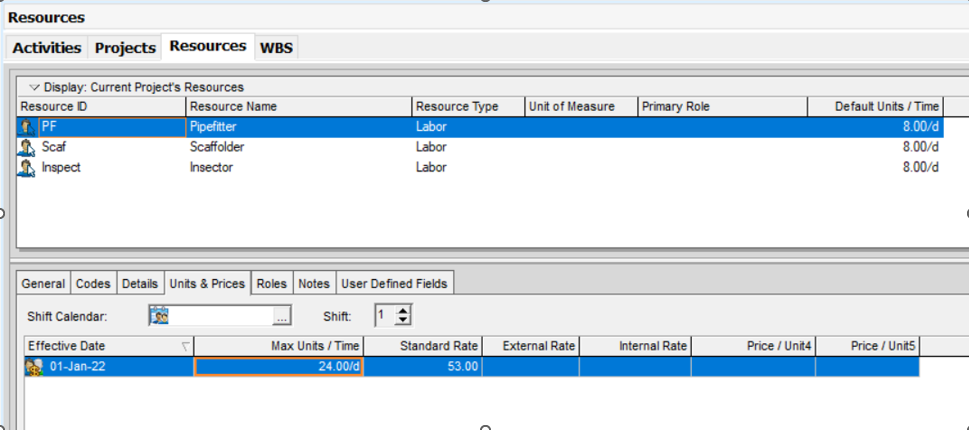This screenshot has width=969, height=430.
Task: Switch to the Projects tab
Action: tap(125, 48)
